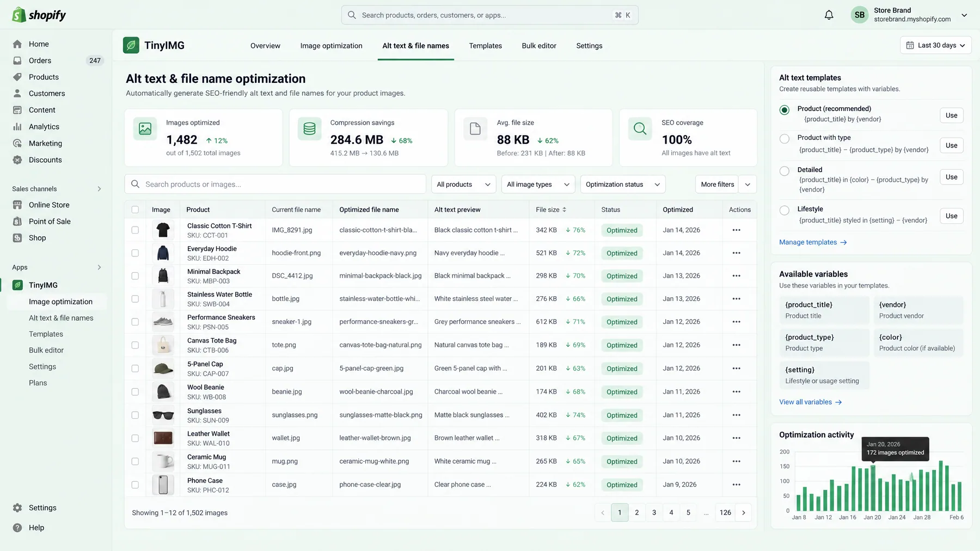Image resolution: width=980 pixels, height=551 pixels.
Task: Open Last 30 days date range dropdown
Action: pos(935,46)
